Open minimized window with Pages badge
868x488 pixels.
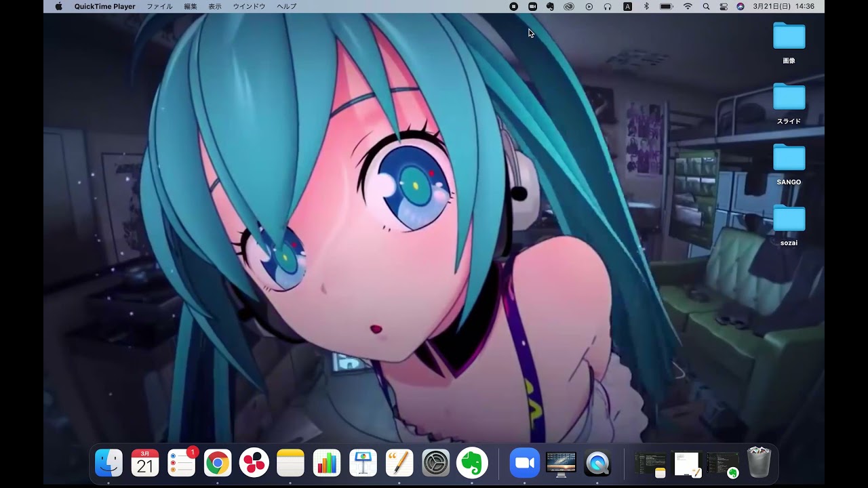686,465
